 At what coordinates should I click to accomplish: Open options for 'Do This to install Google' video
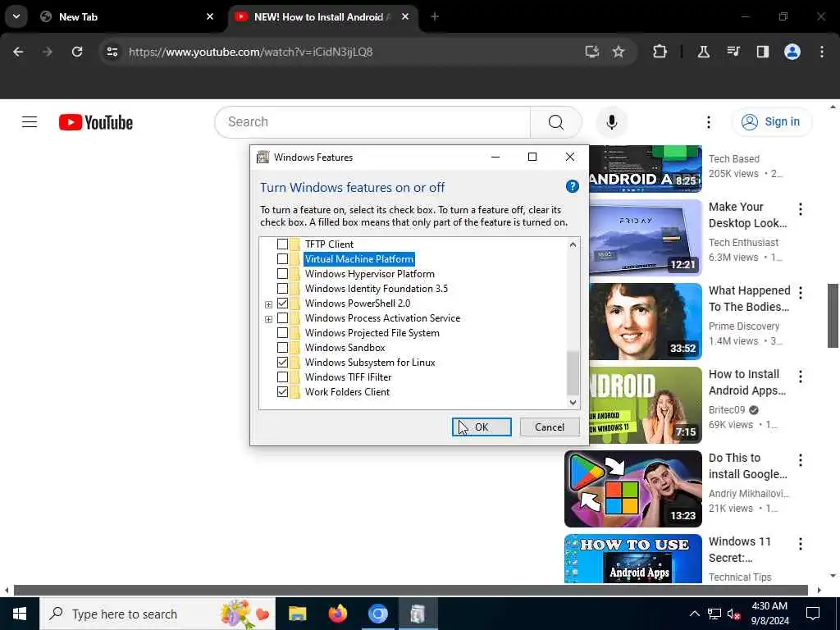click(x=801, y=459)
